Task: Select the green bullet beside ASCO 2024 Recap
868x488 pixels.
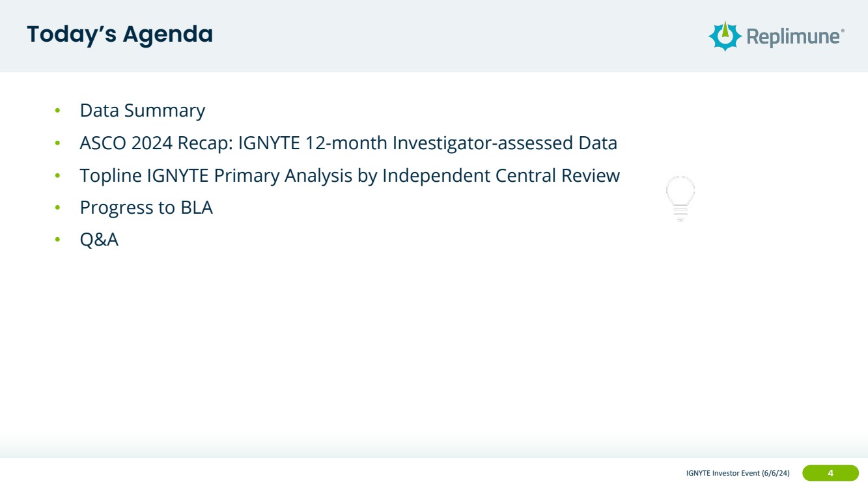Action: tap(57, 143)
